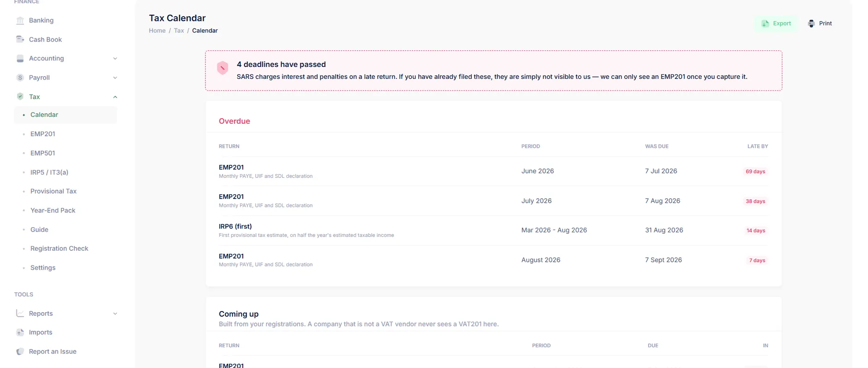Click the Payroll coin icon

20,78
